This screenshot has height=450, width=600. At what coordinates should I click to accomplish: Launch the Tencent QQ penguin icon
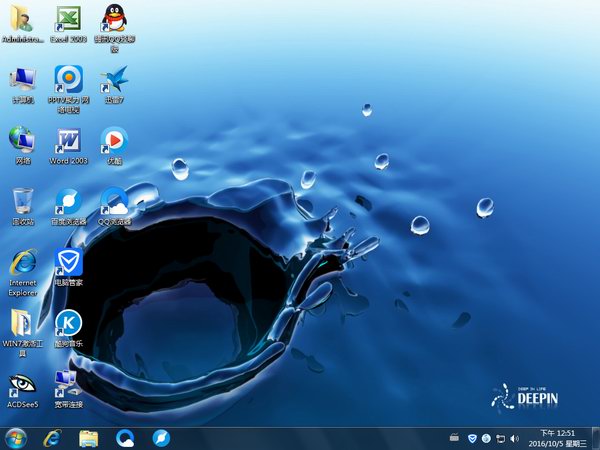click(x=115, y=19)
